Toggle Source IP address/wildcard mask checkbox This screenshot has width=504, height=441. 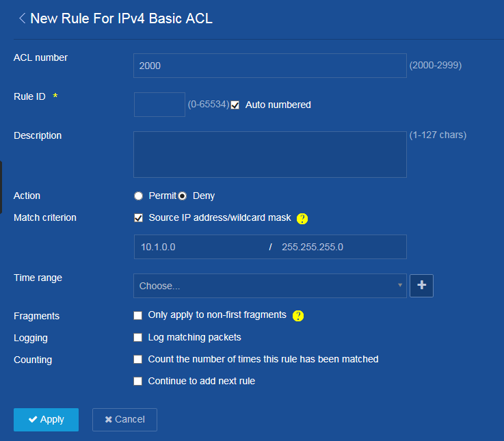coord(139,218)
